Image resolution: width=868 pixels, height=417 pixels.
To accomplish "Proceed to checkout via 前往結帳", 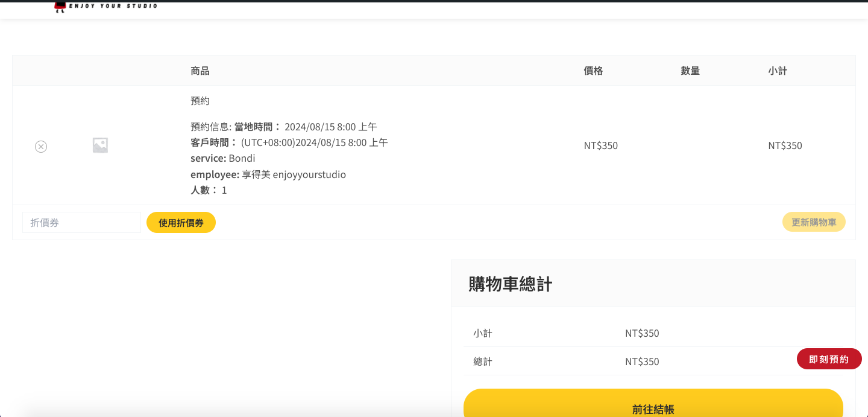I will [653, 407].
